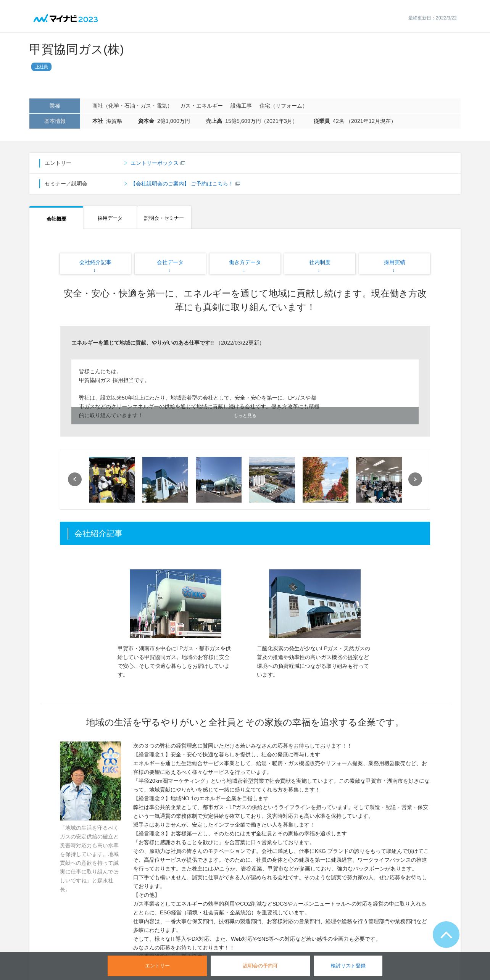Viewport: 490px width, 980px height.
Task: Click the KKG gas tank article photo
Action: pyautogui.click(x=176, y=604)
